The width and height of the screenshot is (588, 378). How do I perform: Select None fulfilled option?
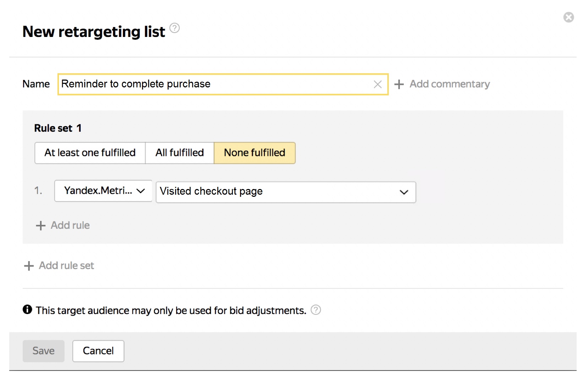click(x=255, y=153)
